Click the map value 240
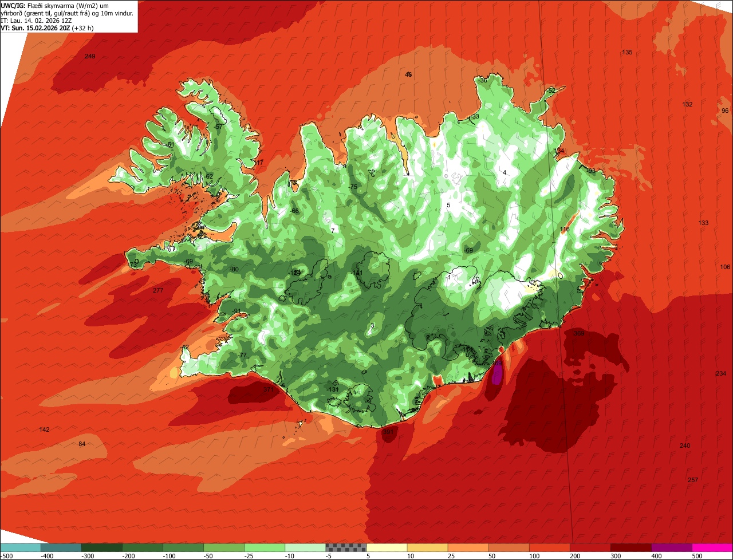This screenshot has width=733, height=560. (x=685, y=445)
